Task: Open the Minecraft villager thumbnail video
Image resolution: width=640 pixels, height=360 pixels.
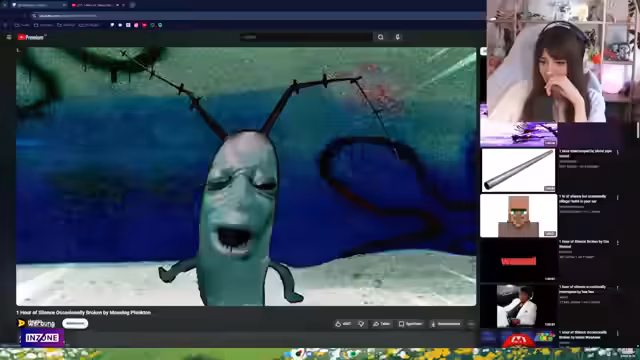Action: tap(518, 216)
